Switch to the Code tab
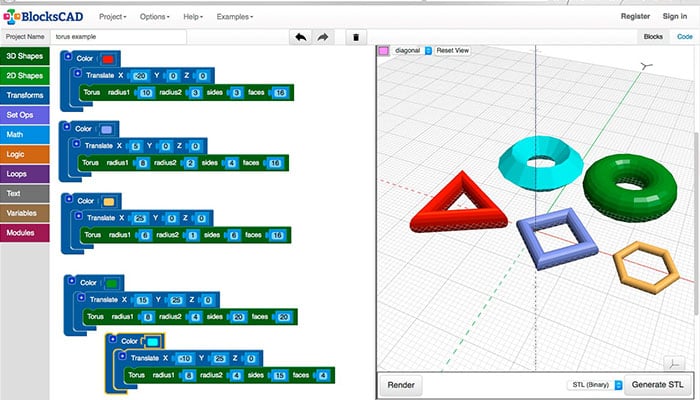 pos(684,37)
